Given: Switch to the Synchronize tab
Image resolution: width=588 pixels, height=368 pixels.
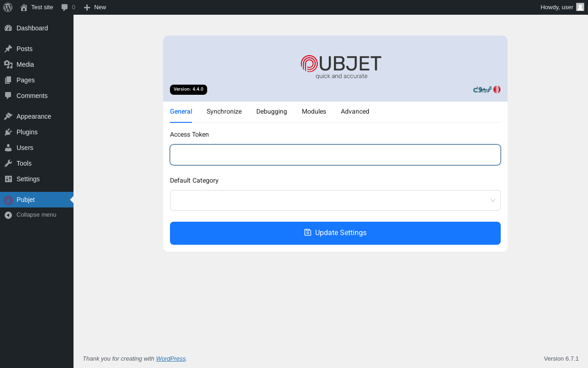Looking at the screenshot, I should [x=224, y=112].
